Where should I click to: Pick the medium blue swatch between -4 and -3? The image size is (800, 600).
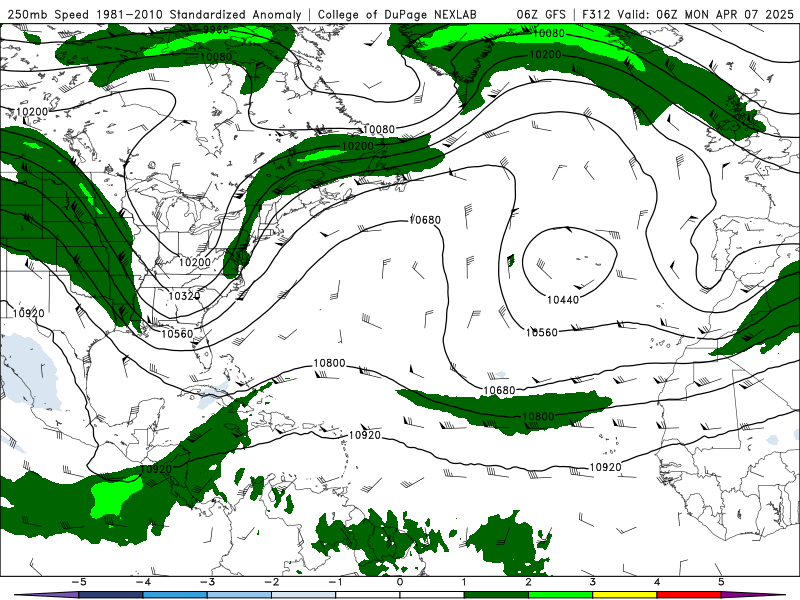tap(175, 595)
